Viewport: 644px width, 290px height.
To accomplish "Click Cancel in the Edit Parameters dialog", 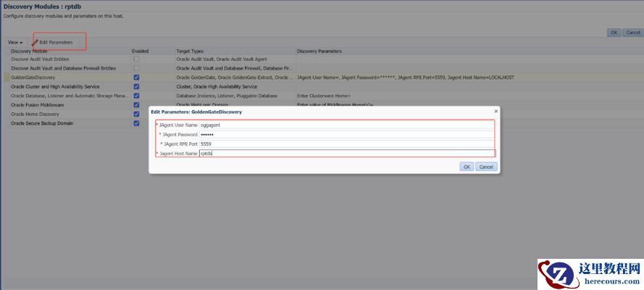I will tap(486, 167).
